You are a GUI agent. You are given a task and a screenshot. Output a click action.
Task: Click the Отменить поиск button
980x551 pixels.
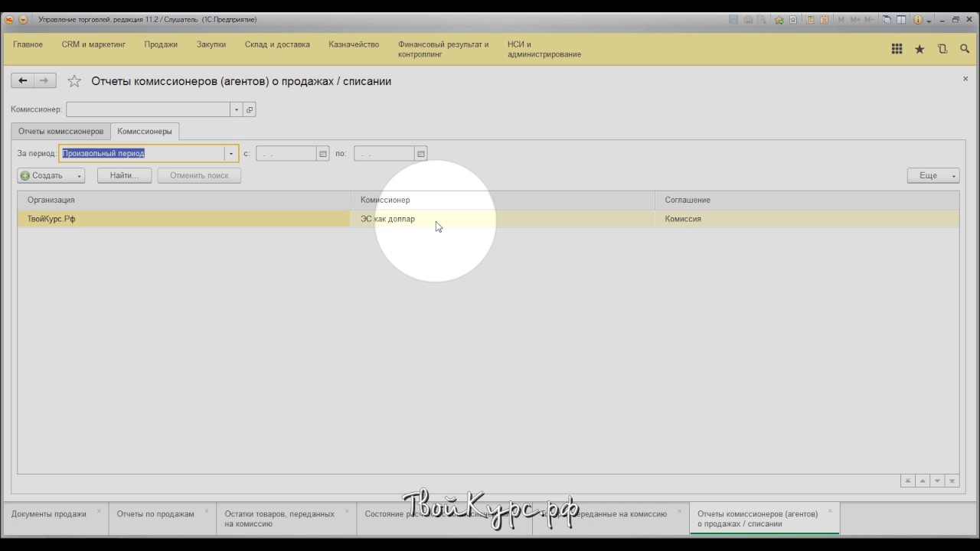(199, 176)
